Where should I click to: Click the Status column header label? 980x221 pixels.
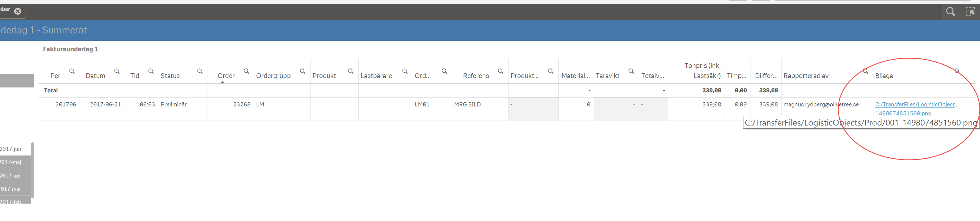click(x=170, y=76)
